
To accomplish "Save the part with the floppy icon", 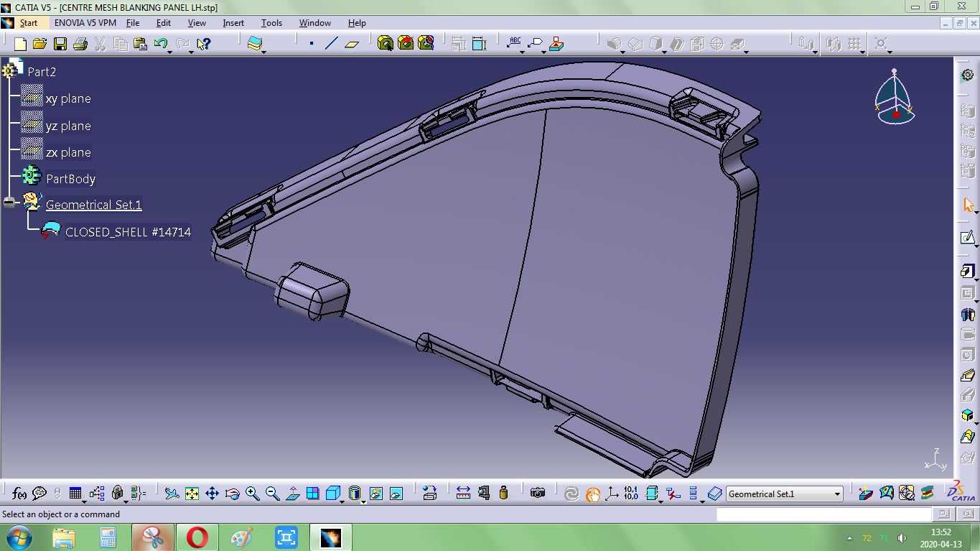I will (x=60, y=44).
